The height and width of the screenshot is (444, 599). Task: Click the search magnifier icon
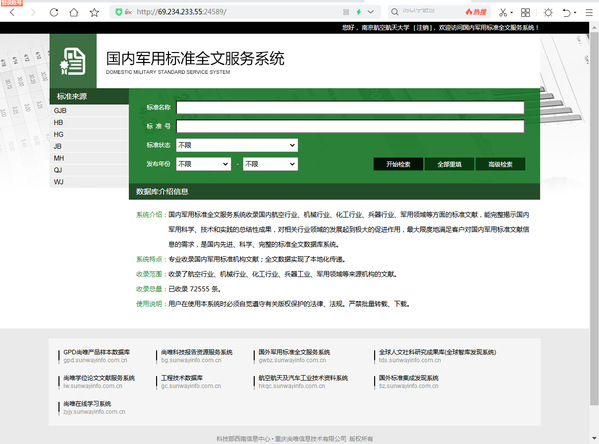[x=395, y=12]
